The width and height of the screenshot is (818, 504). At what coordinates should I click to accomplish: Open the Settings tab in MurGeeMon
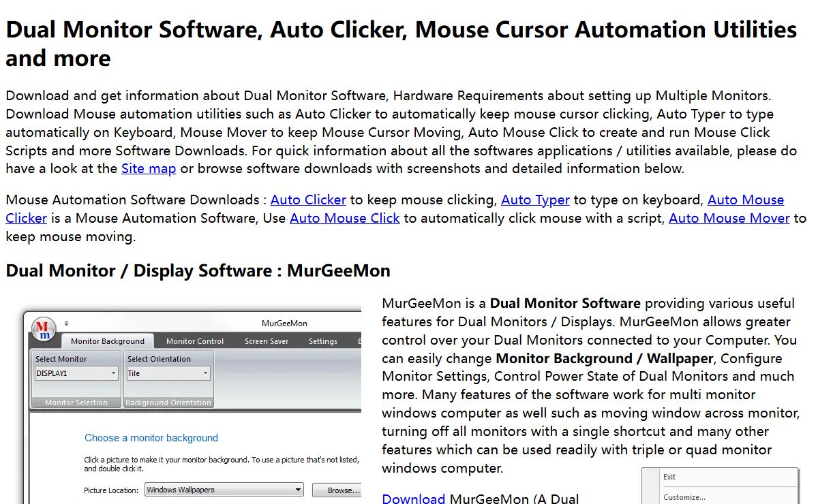(323, 341)
